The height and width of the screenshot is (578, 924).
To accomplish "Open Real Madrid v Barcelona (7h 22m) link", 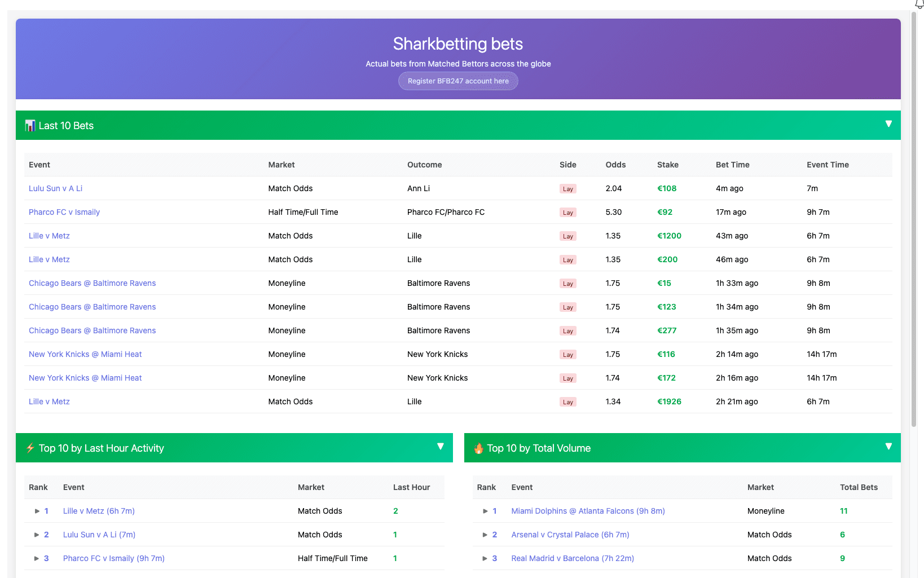I will coord(573,558).
